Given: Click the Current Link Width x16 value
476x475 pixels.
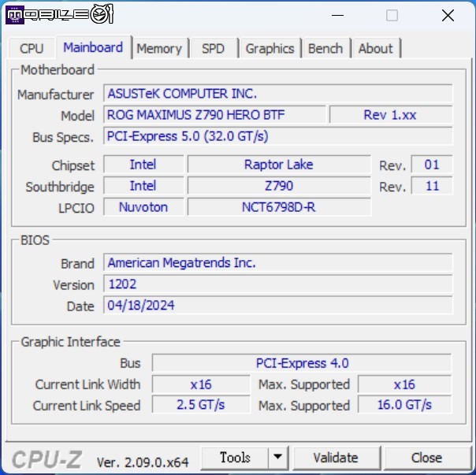Looking at the screenshot, I should 201,384.
